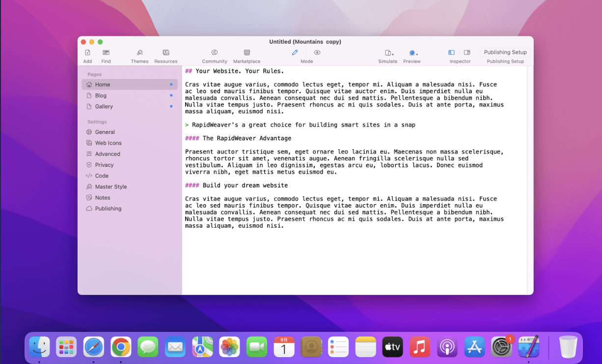Click the Master Style icon
The height and width of the screenshot is (364, 602).
click(x=89, y=187)
